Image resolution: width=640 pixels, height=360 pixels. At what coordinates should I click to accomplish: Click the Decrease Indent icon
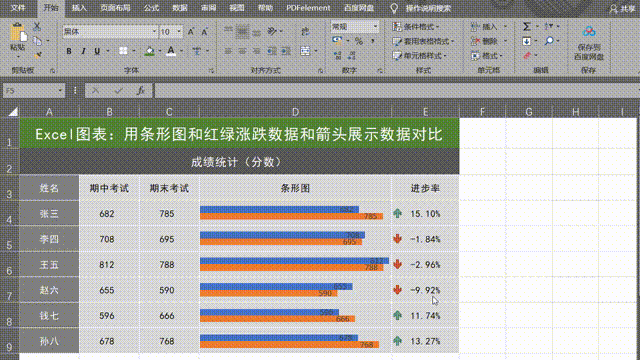tap(271, 51)
